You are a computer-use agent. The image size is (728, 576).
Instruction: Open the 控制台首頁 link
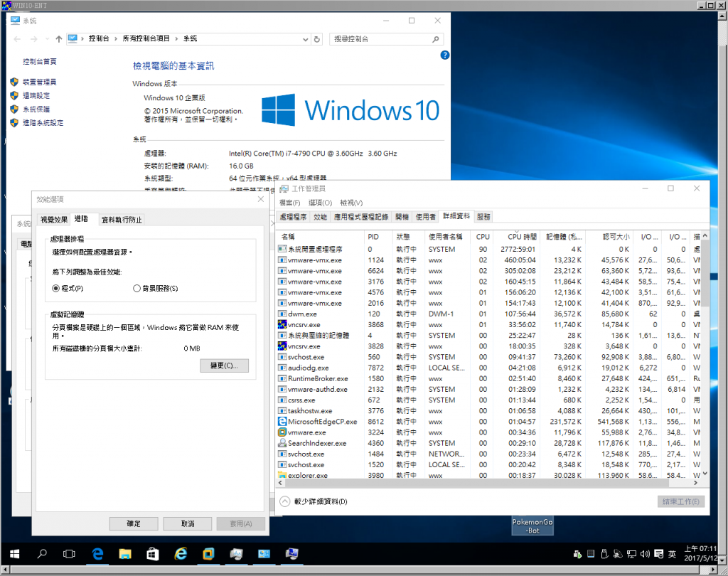pyautogui.click(x=40, y=61)
